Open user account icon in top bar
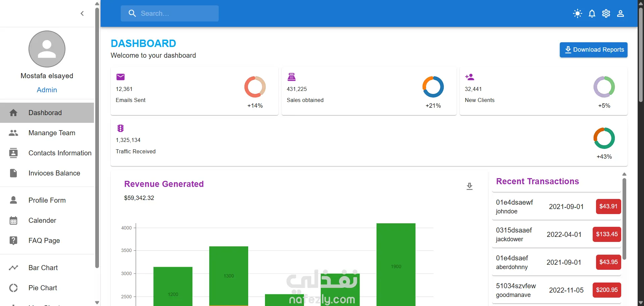 tap(621, 13)
